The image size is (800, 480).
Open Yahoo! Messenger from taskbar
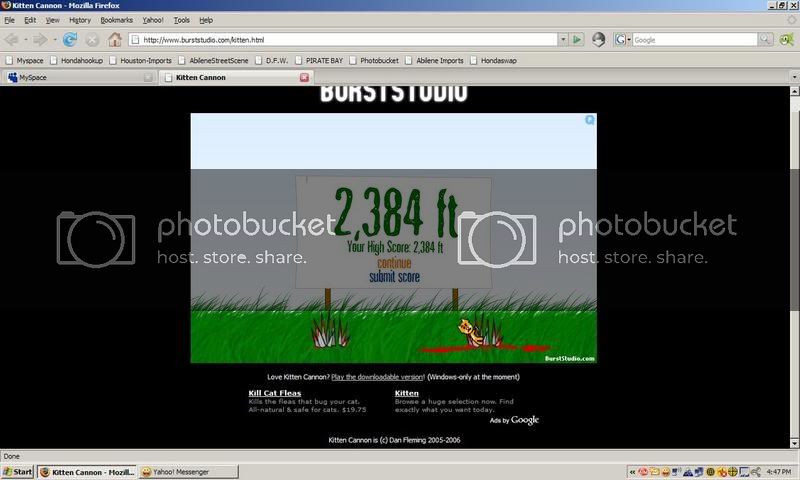click(x=189, y=472)
